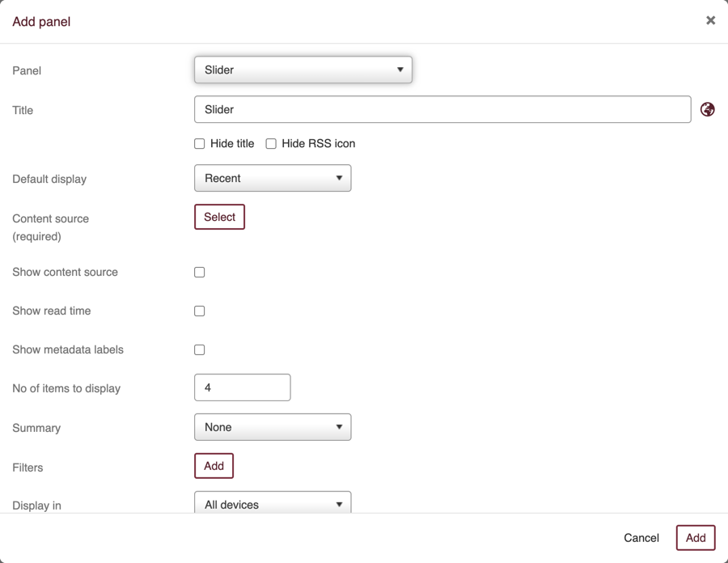Focus the Title text field
The width and height of the screenshot is (728, 563).
[x=442, y=109]
